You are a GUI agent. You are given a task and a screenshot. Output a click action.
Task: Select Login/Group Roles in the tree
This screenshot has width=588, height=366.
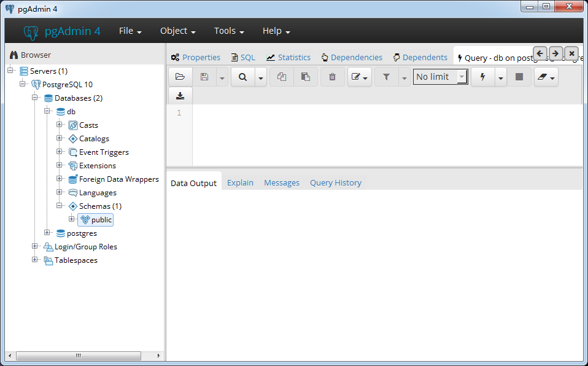tap(85, 247)
